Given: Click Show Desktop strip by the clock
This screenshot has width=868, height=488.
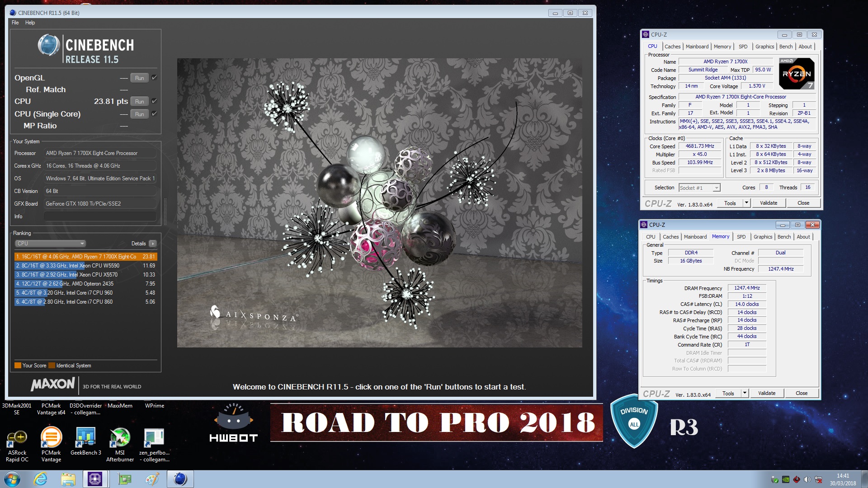Looking at the screenshot, I should click(864, 479).
